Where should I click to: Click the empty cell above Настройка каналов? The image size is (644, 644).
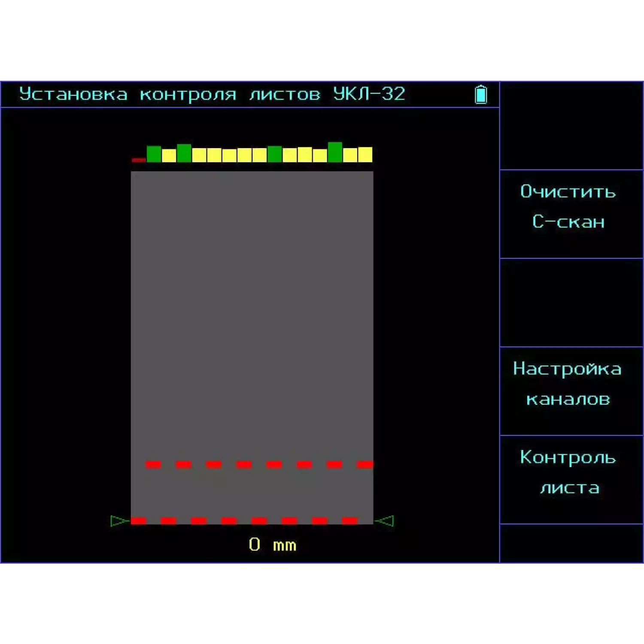571,303
